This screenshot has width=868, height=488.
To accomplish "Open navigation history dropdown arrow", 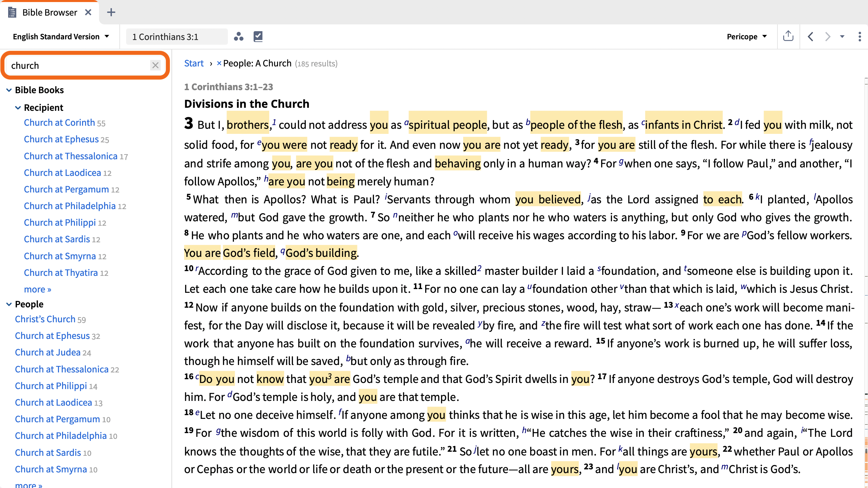I will [x=842, y=37].
